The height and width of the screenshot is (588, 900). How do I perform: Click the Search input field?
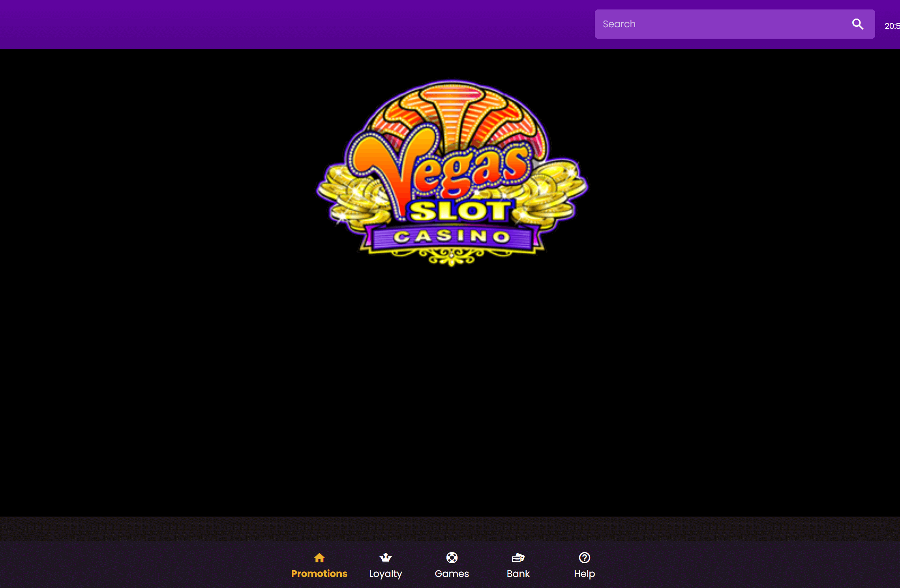pyautogui.click(x=734, y=24)
